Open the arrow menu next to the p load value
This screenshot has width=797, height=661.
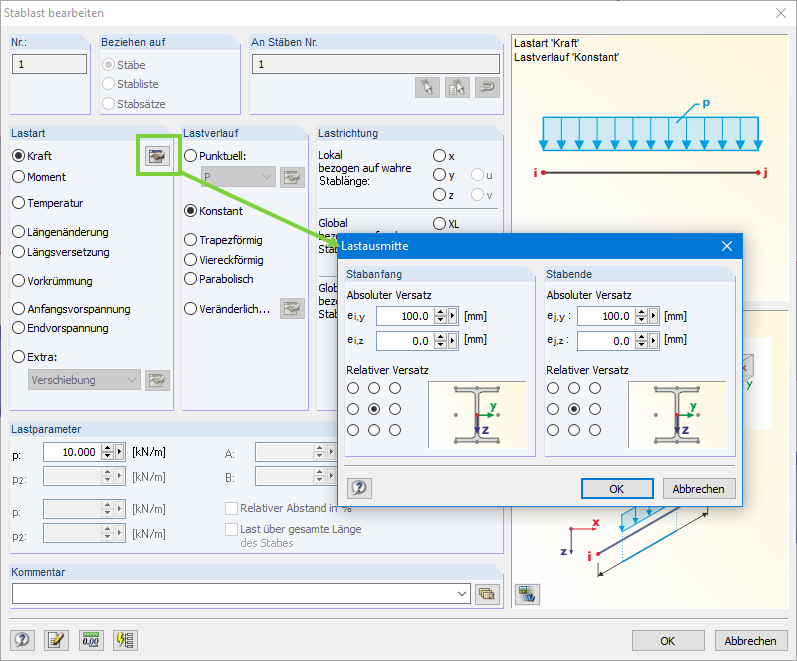click(120, 452)
